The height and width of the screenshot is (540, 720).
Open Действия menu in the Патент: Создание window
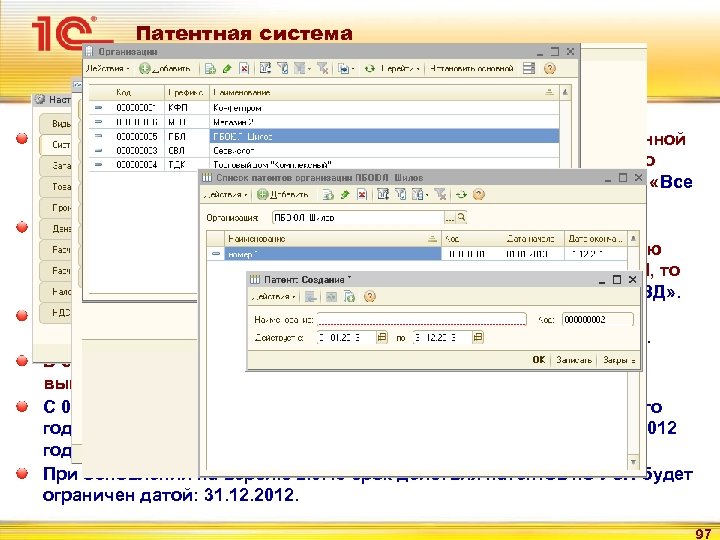pyautogui.click(x=273, y=297)
